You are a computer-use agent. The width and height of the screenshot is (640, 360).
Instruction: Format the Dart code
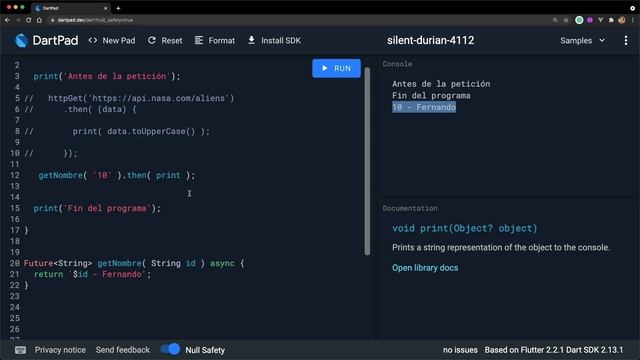click(x=215, y=40)
